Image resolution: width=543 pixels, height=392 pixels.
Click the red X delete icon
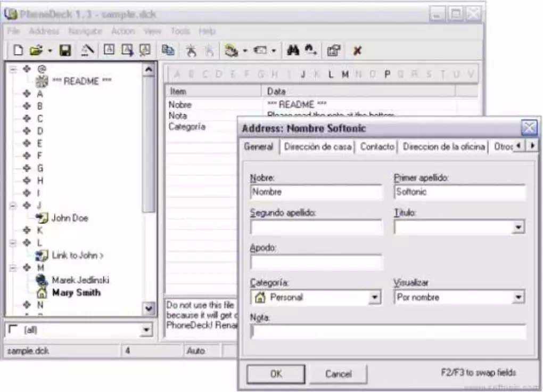tap(357, 51)
